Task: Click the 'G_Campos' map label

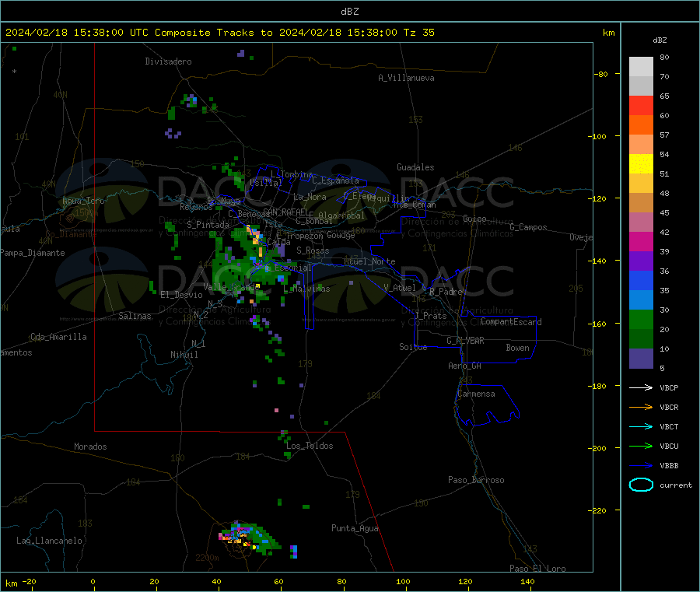Action: pyautogui.click(x=528, y=227)
